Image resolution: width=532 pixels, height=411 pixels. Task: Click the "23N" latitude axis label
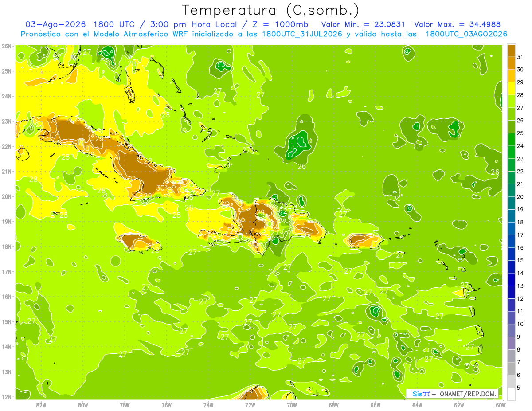pos(7,121)
